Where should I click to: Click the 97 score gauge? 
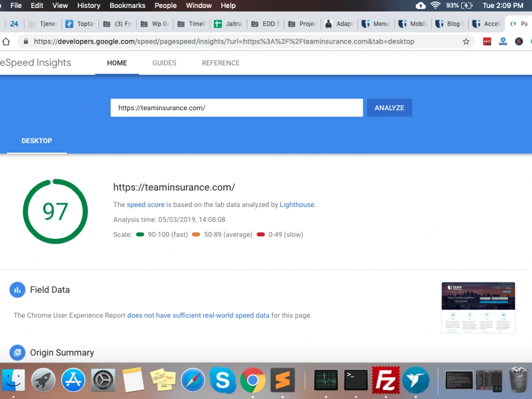pyautogui.click(x=55, y=211)
